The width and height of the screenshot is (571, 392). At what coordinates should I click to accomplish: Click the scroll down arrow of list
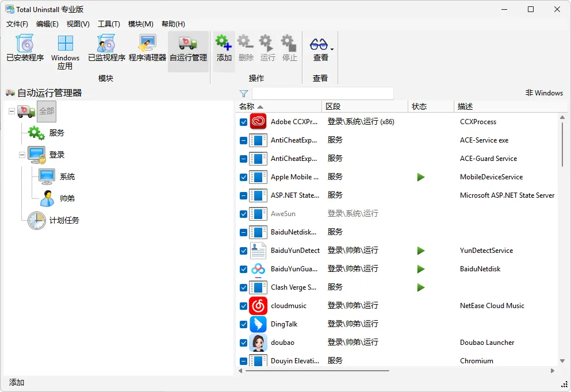[x=562, y=361]
